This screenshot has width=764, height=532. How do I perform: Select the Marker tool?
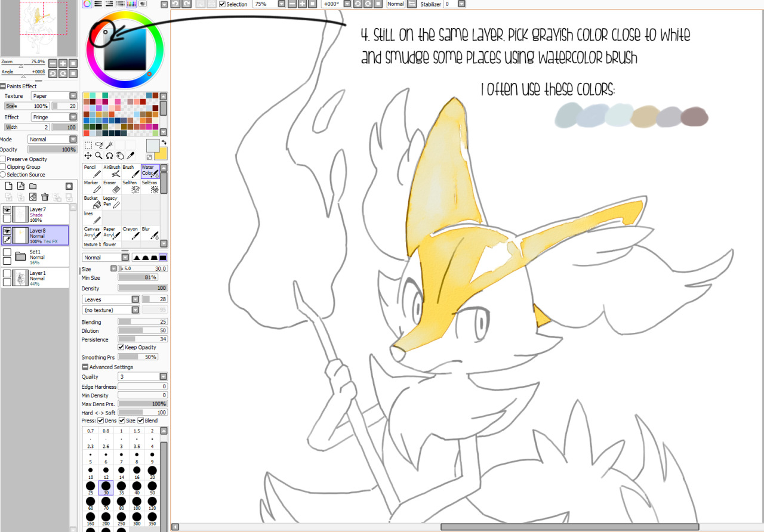[x=93, y=187]
